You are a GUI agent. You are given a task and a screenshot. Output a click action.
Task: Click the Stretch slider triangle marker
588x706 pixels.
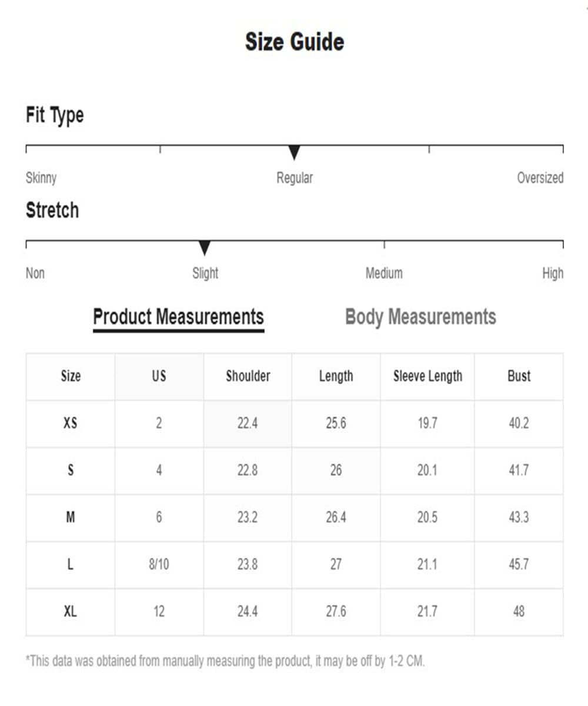[205, 248]
